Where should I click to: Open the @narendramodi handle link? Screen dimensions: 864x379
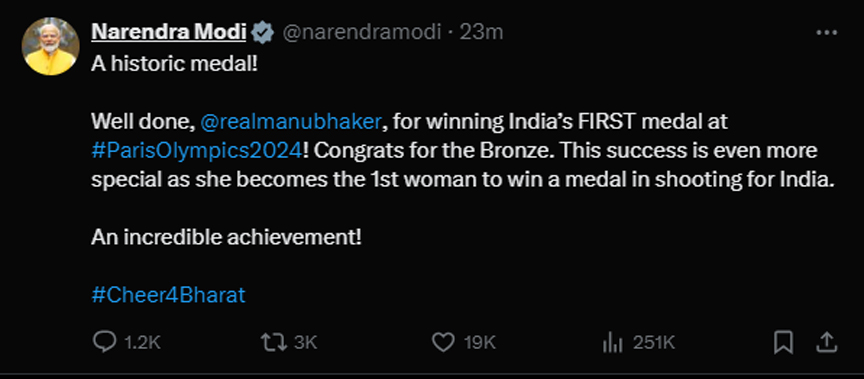point(362,33)
